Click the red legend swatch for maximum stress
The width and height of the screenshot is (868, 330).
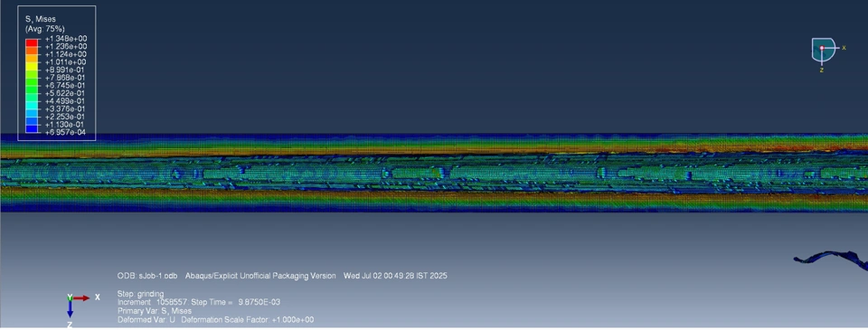click(x=31, y=42)
